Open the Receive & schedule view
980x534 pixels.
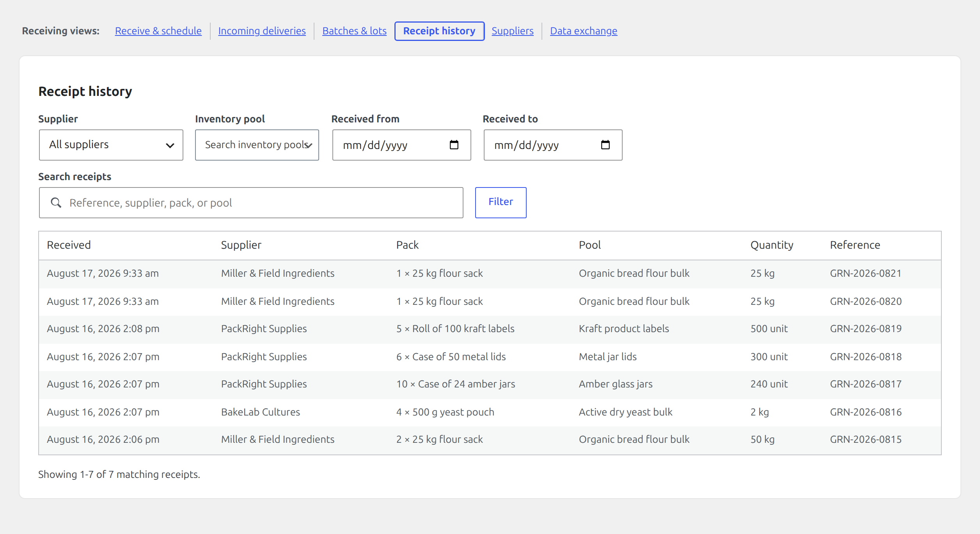(x=158, y=31)
